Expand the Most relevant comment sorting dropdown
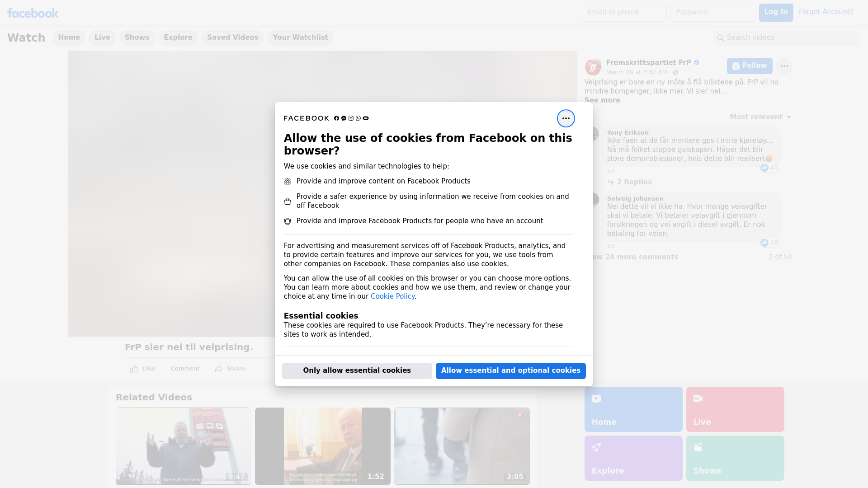 (x=760, y=117)
